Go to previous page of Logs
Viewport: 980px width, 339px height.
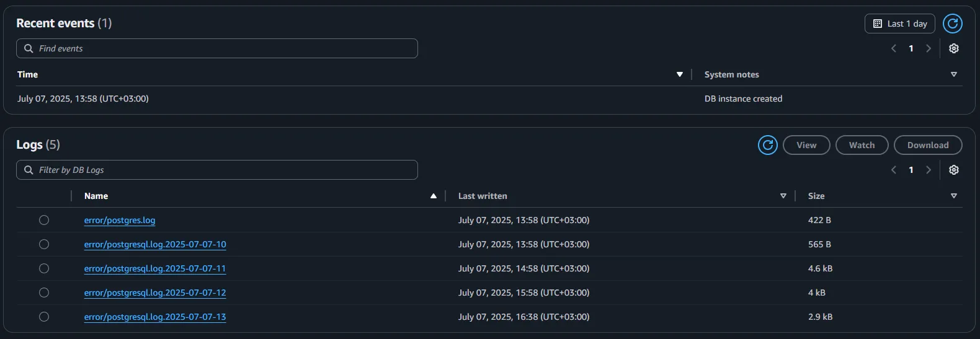(x=894, y=170)
